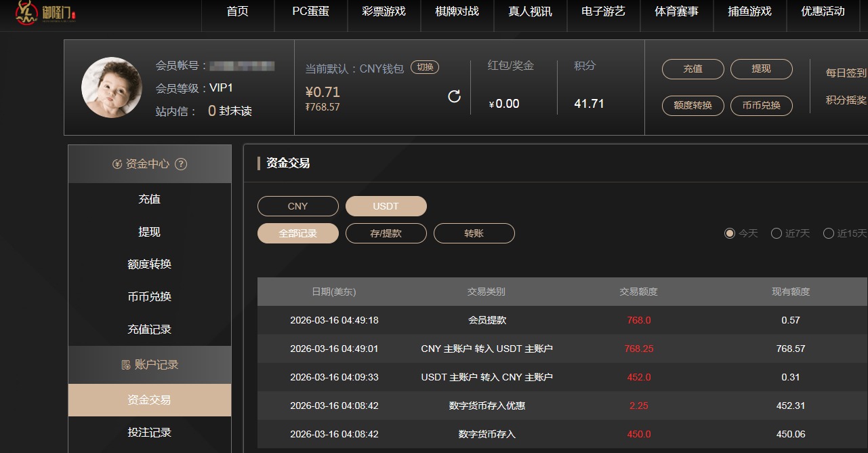The image size is (868, 453).
Task: Open the 捕鱼游戏 fishing games section
Action: click(749, 12)
